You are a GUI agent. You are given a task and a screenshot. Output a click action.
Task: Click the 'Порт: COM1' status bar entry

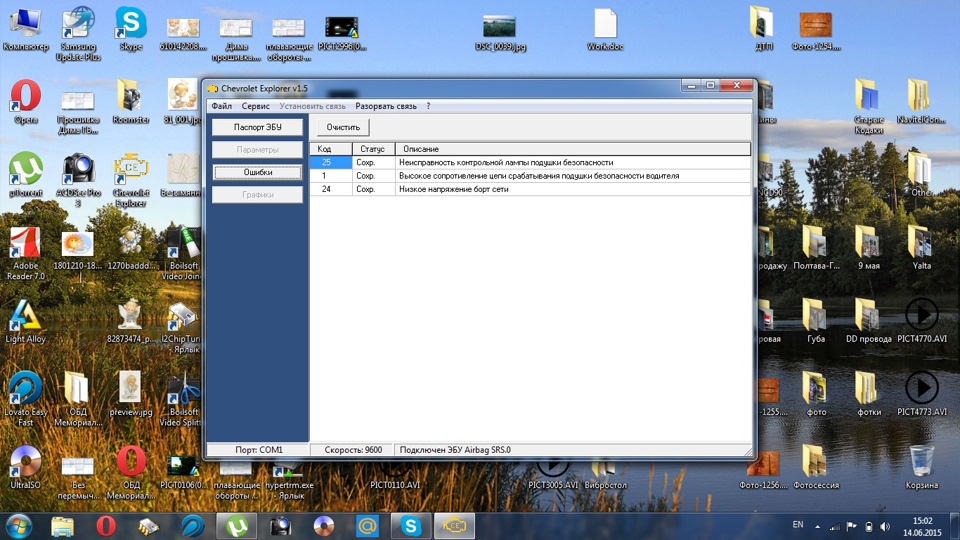tap(258, 449)
